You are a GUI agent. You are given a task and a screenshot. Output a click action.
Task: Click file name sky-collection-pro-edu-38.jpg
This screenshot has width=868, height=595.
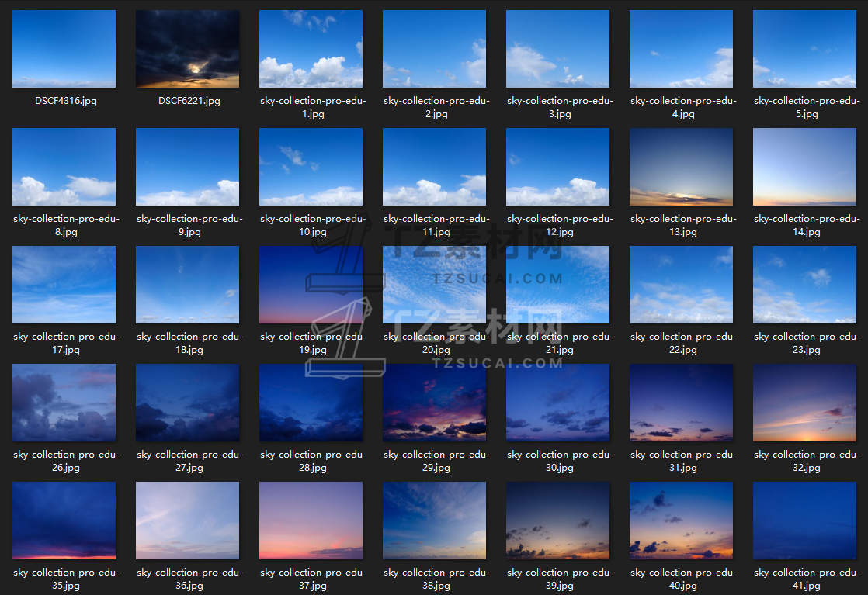pyautogui.click(x=437, y=579)
